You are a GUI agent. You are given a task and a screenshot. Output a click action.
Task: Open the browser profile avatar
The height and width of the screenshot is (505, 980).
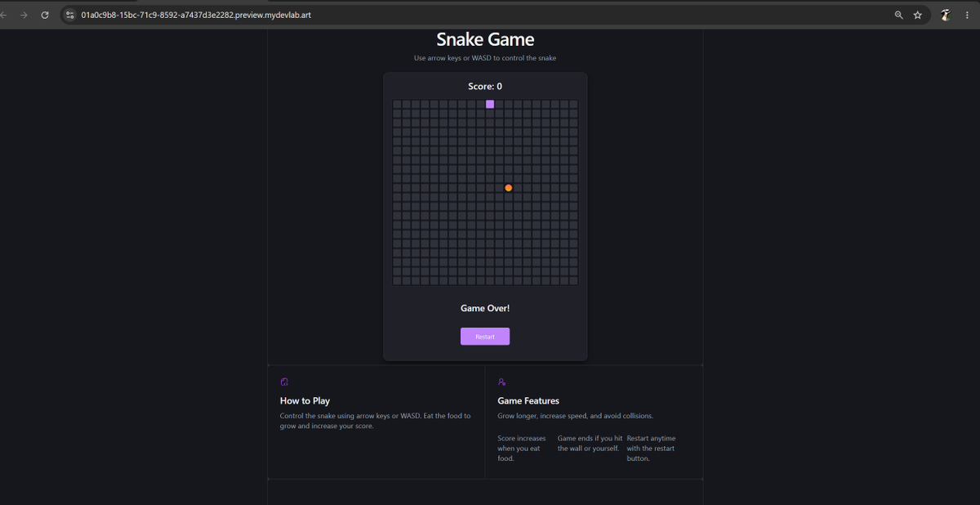[946, 15]
